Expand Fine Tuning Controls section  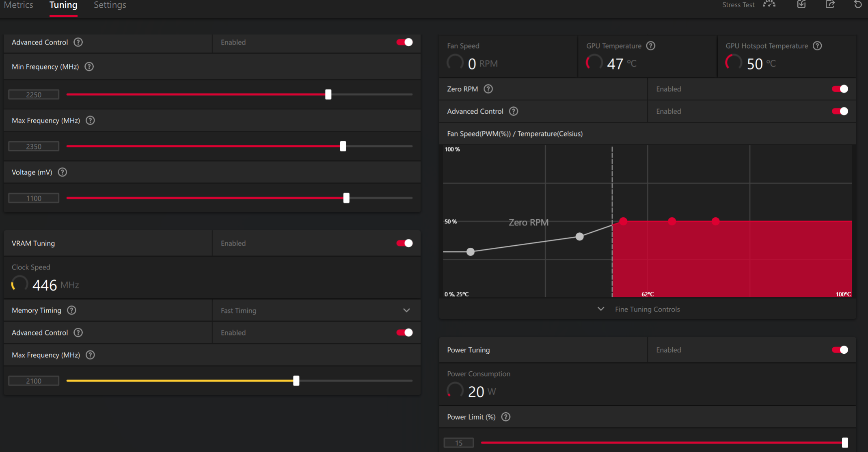point(647,309)
